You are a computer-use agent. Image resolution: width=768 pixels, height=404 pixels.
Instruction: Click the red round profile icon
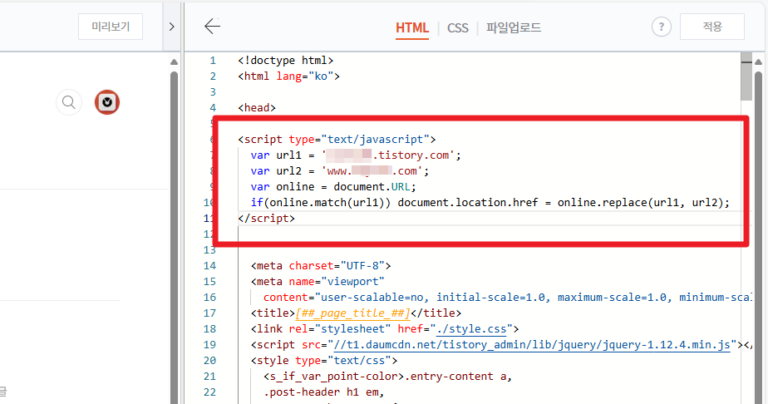[x=107, y=102]
